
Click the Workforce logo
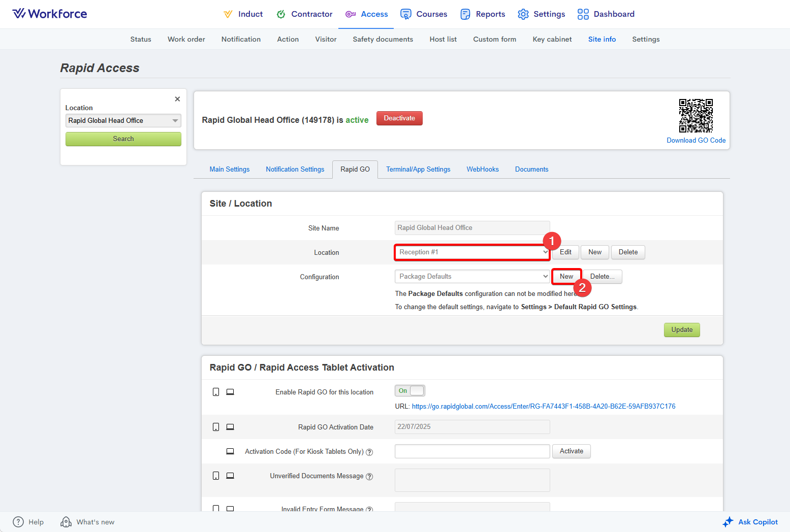[x=50, y=14]
